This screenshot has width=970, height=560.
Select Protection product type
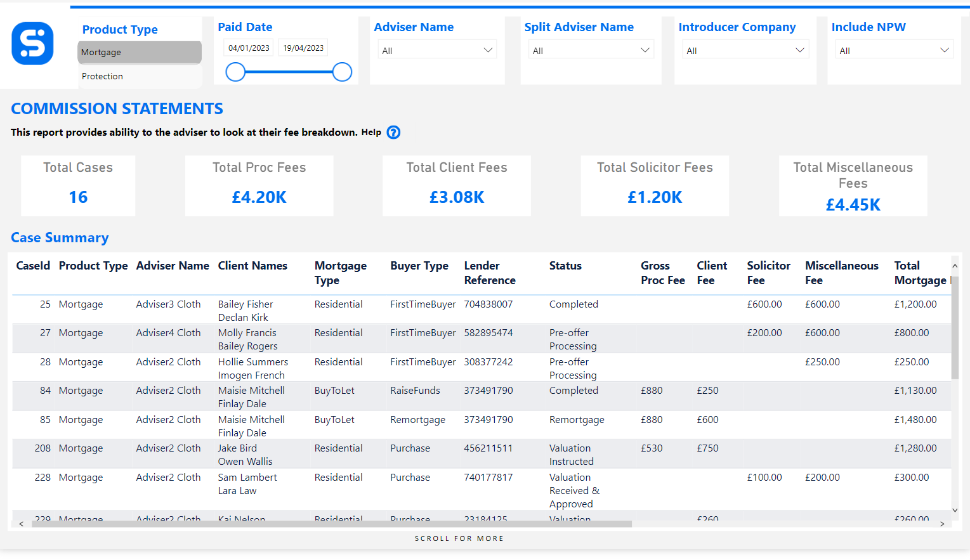[x=140, y=76]
